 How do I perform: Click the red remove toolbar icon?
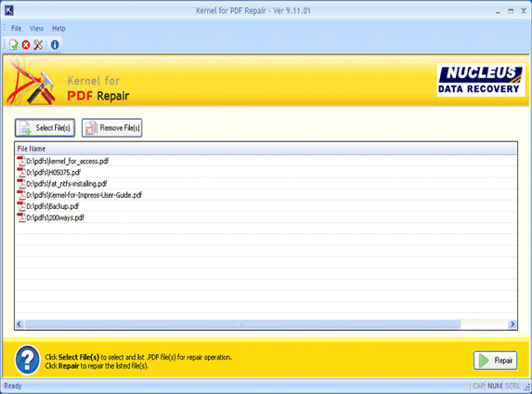pos(26,45)
